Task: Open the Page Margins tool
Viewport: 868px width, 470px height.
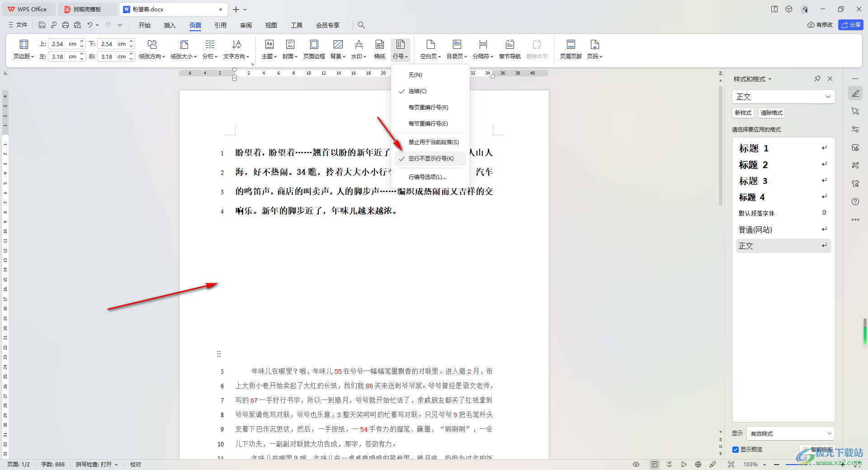Action: pyautogui.click(x=24, y=49)
